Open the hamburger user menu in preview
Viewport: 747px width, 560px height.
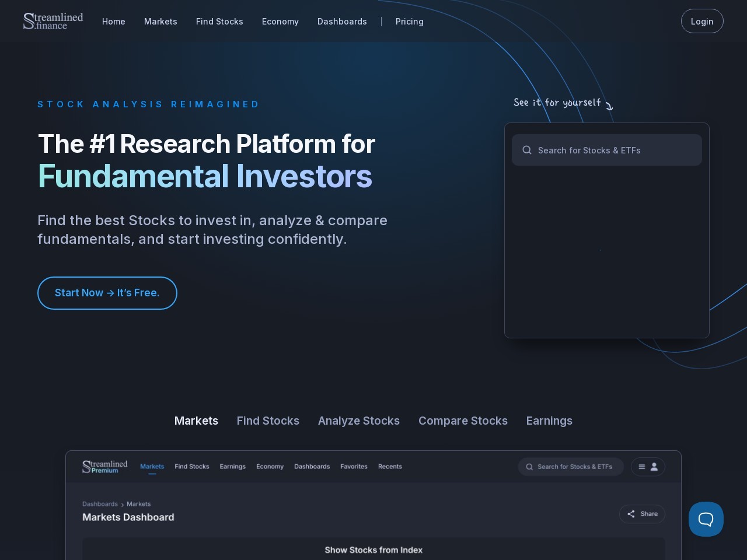pyautogui.click(x=648, y=467)
